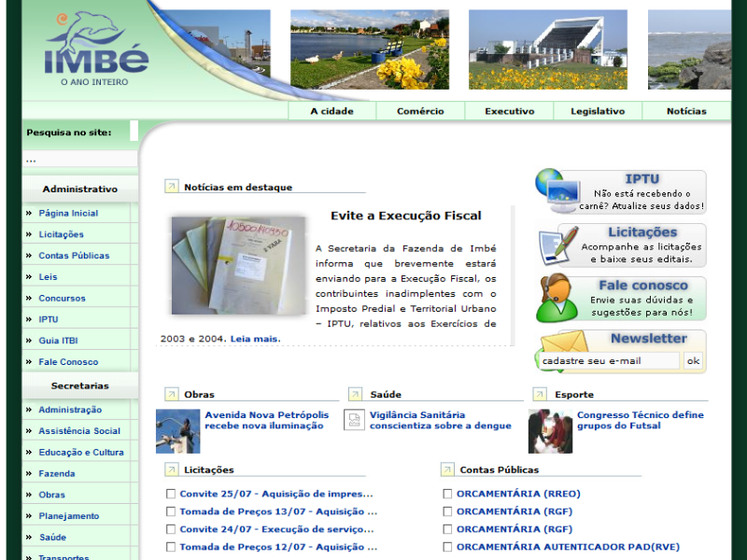Click the cadastre seu e-mail input field

tap(609, 361)
